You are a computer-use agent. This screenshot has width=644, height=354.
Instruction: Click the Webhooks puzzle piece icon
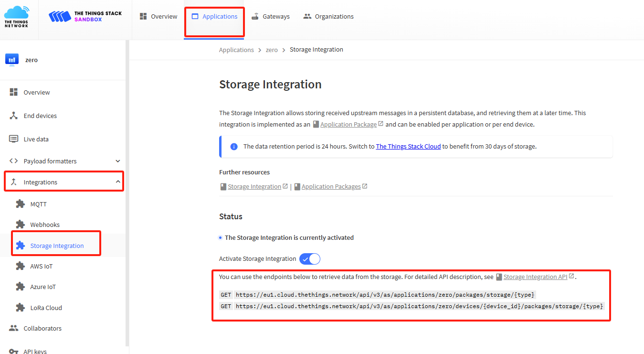pyautogui.click(x=20, y=225)
